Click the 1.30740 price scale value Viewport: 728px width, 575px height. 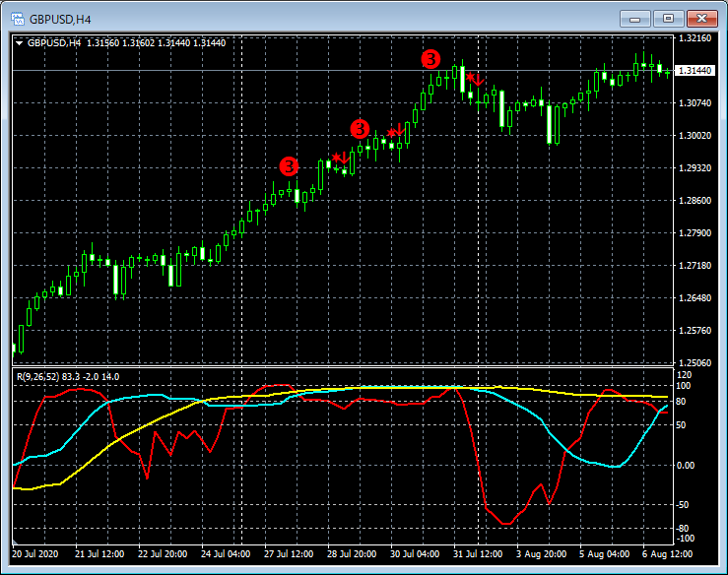[695, 103]
